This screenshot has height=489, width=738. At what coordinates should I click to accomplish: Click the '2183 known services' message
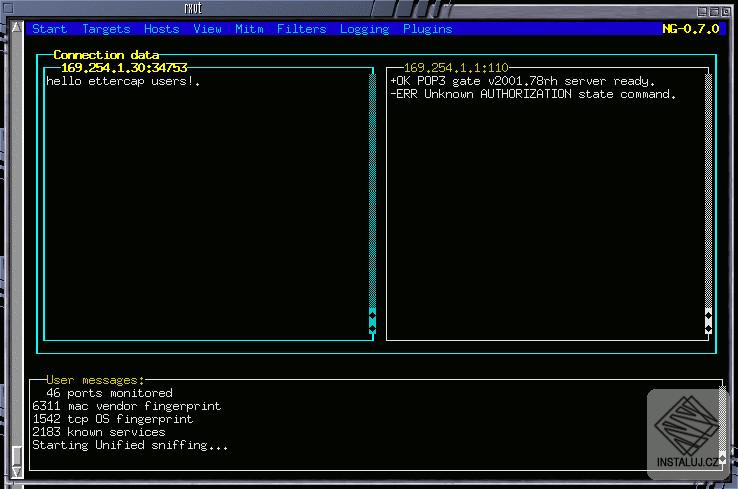click(99, 432)
